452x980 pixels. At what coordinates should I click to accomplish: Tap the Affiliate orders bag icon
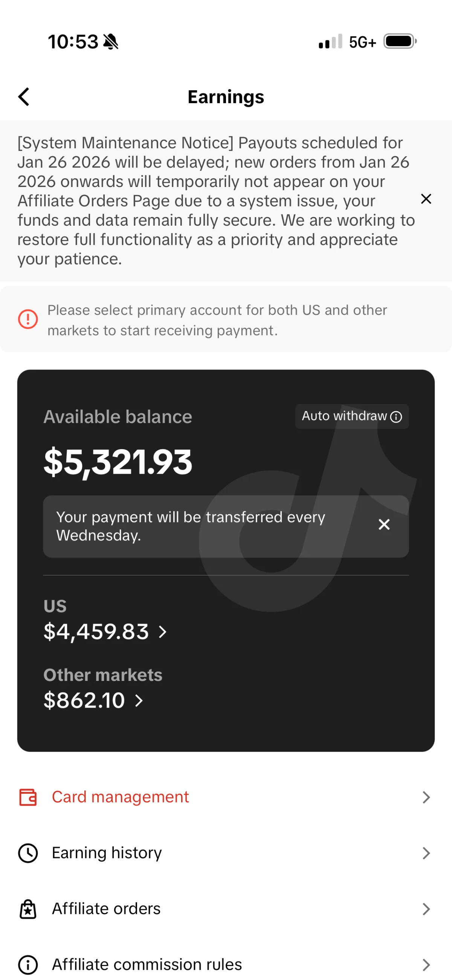(28, 909)
